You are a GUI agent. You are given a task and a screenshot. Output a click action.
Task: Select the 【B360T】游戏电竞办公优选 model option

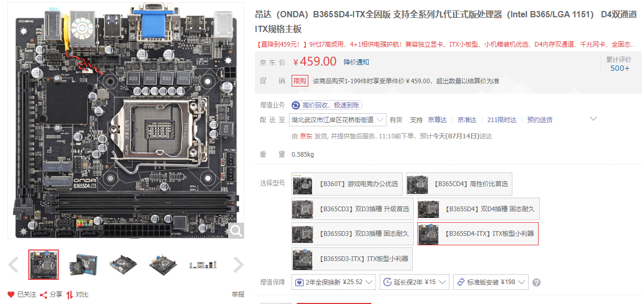[x=347, y=184]
